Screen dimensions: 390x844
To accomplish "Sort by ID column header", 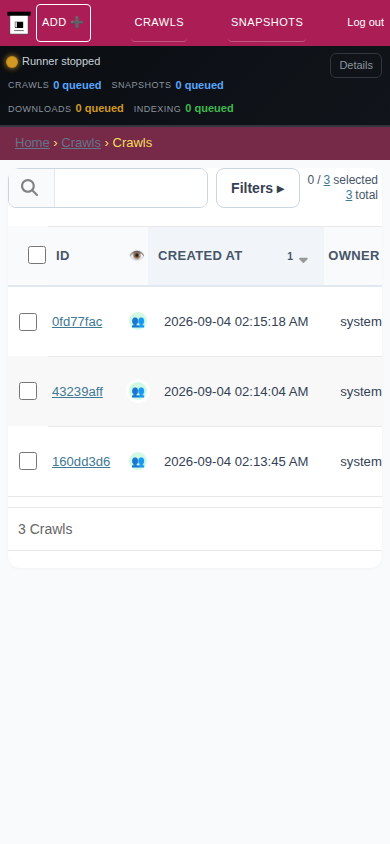I will click(x=62, y=256).
